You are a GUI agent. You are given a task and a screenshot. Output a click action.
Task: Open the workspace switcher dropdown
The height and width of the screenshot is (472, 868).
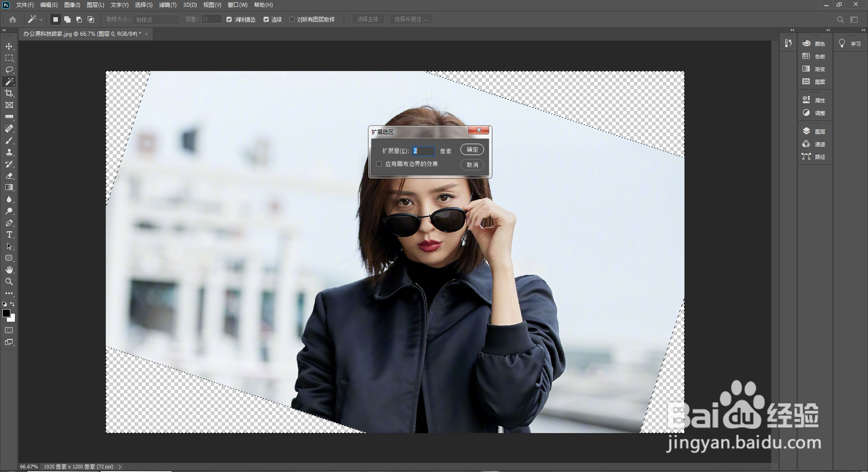[854, 19]
